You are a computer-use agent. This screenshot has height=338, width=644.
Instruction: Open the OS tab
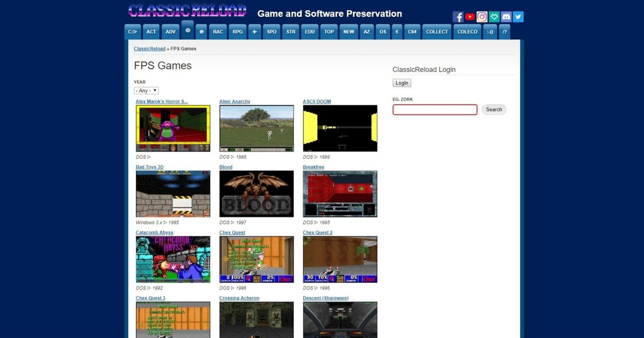383,32
